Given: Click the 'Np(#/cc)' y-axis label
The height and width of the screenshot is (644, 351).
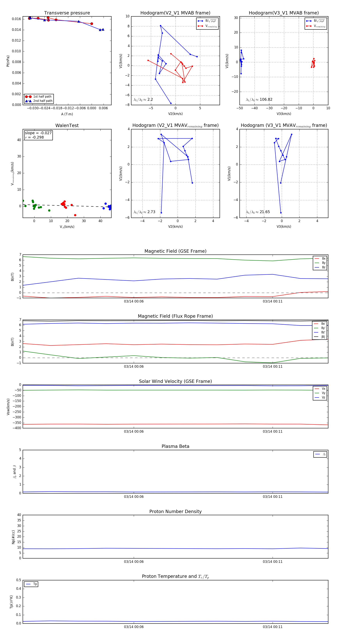Looking at the screenshot, I should [x=13, y=537].
